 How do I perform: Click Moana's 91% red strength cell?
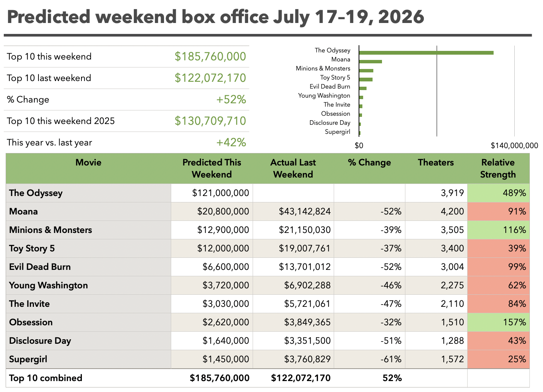point(498,211)
